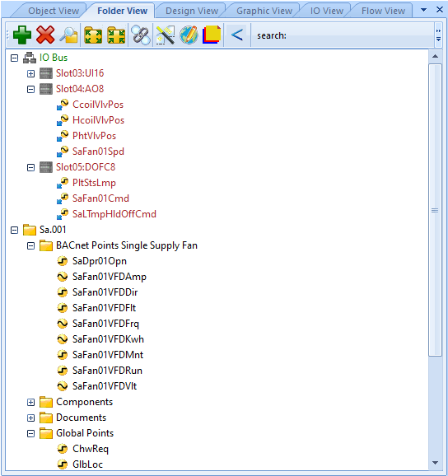Select the PhtVlvPos point
This screenshot has height=476, width=448.
point(94,136)
